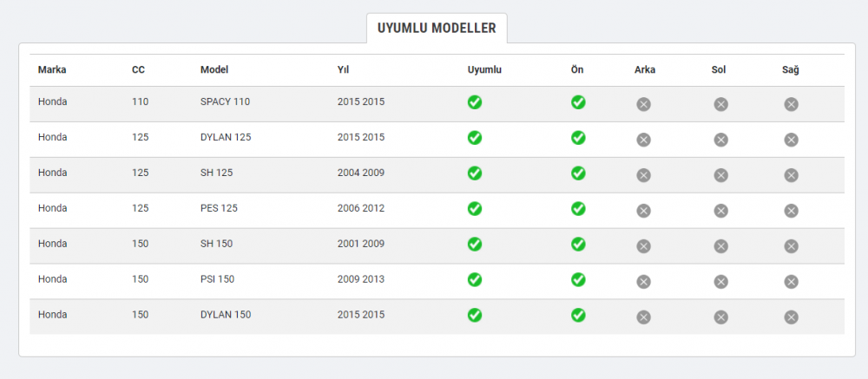Select the PSI 150 model cell
This screenshot has height=379, width=868.
tap(217, 279)
